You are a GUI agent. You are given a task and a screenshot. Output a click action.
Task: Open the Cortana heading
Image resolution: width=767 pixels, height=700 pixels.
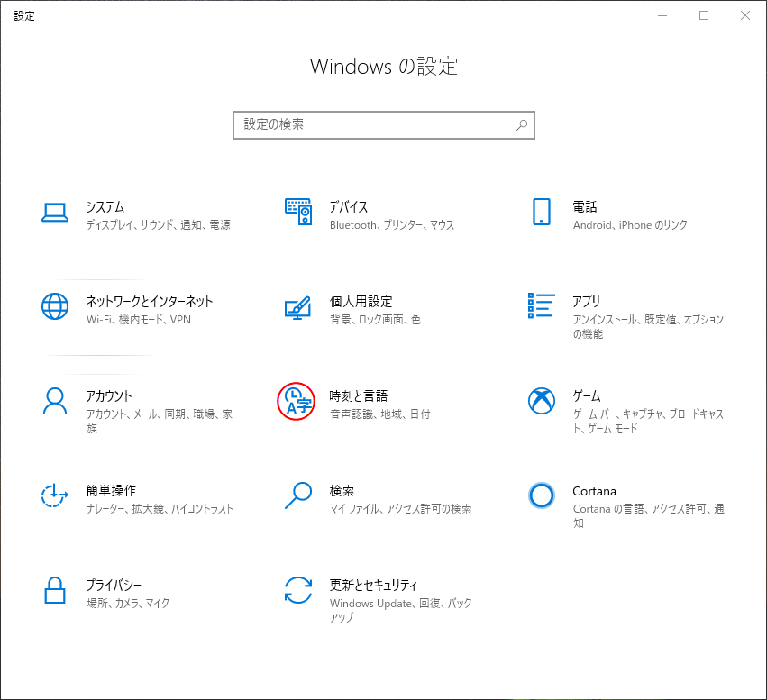point(594,491)
